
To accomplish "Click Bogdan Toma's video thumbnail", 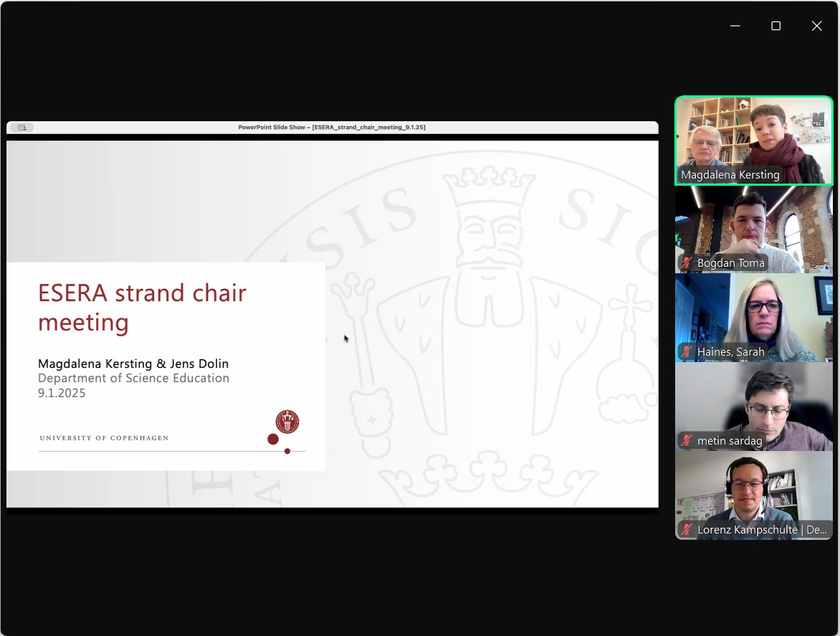I will (x=753, y=229).
